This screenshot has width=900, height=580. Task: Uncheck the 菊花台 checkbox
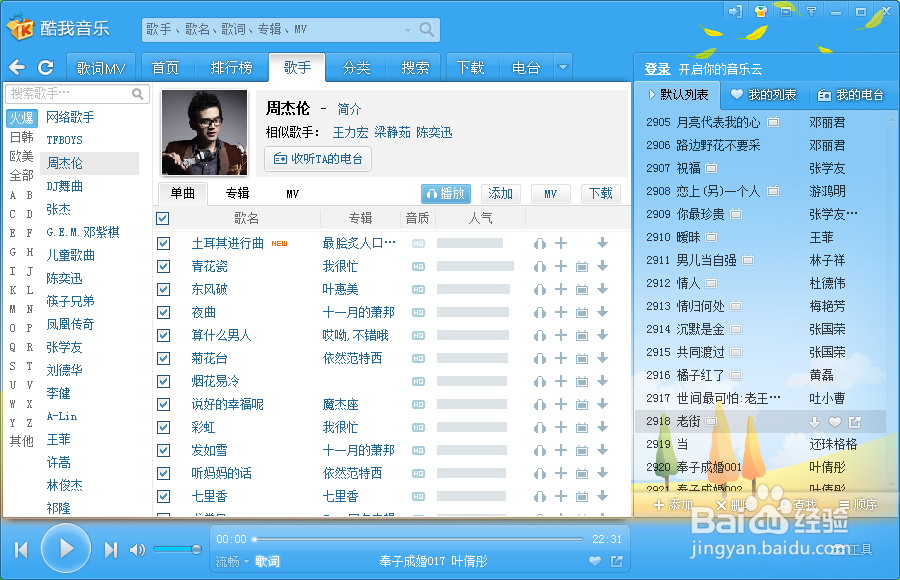click(x=164, y=358)
